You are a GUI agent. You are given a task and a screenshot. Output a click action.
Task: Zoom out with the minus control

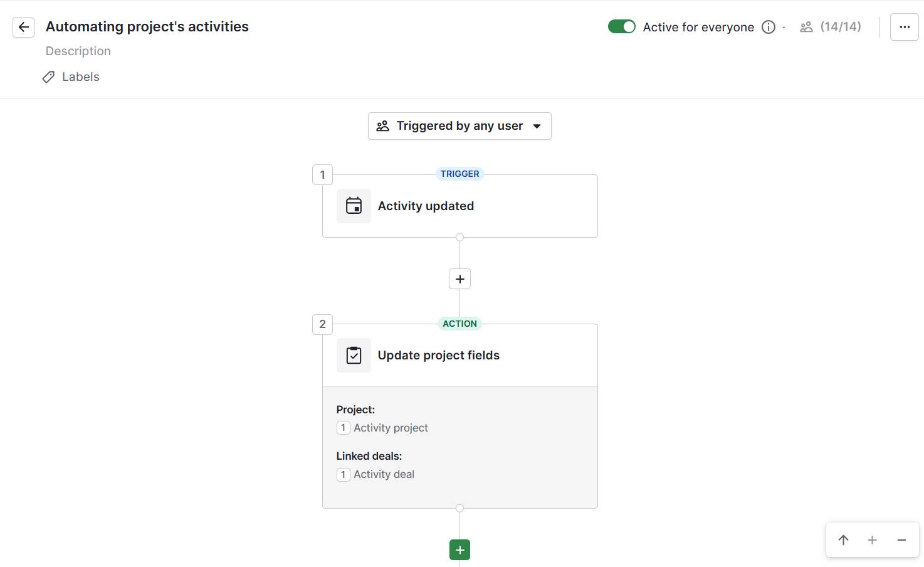point(901,540)
